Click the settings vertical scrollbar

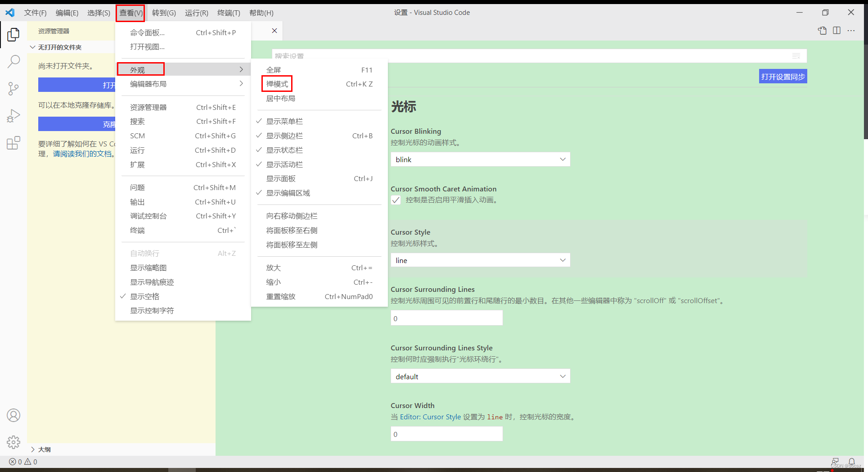coord(865,93)
